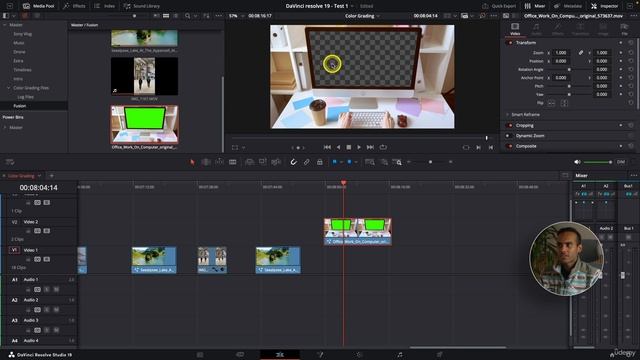The width and height of the screenshot is (640, 360).
Task: Toggle the Mixer panel button in top bar
Action: click(535, 6)
